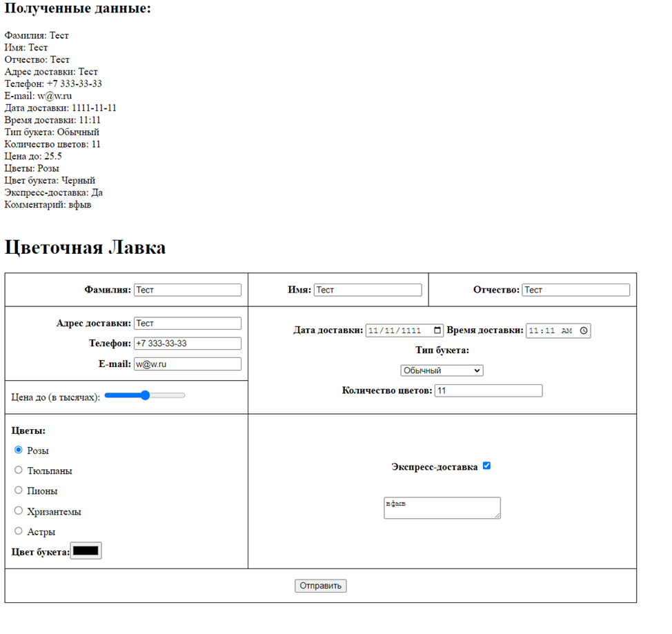Toggle the Экспресс-доставка checkbox
The width and height of the screenshot is (672, 634).
(x=486, y=466)
